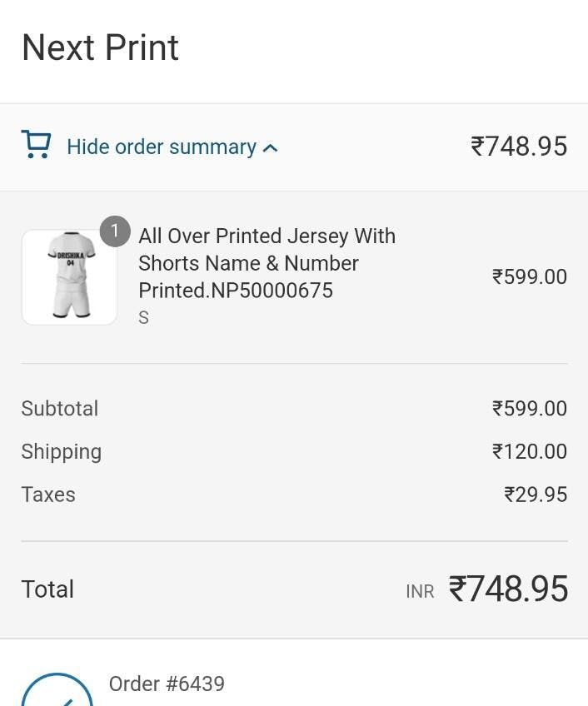Click the grand total ₹748.95
This screenshot has width=588, height=706.
(x=508, y=589)
